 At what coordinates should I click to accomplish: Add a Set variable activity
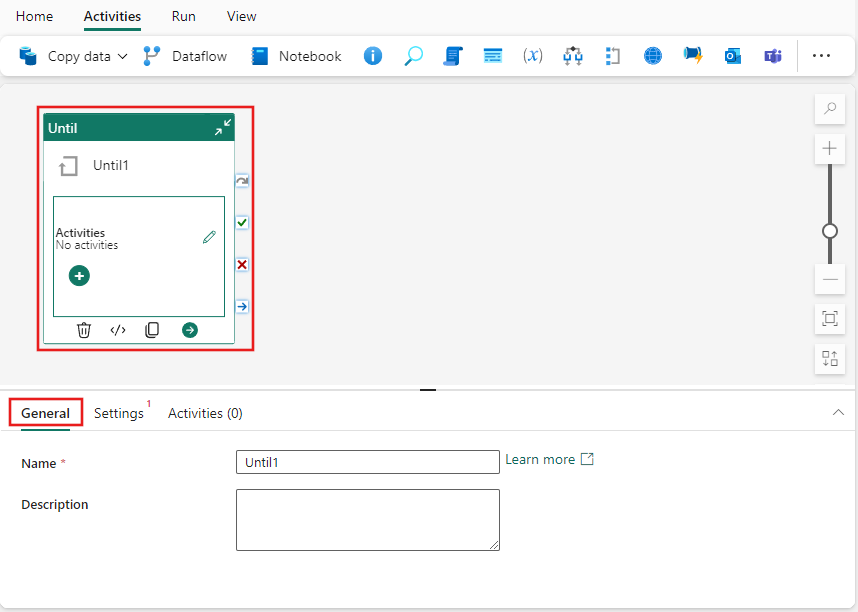click(533, 56)
